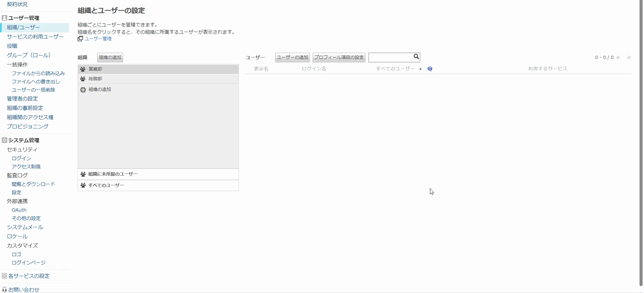The image size is (644, 293).
Task: Open 閲覧とダウンロード audit log link
Action: coord(33,184)
